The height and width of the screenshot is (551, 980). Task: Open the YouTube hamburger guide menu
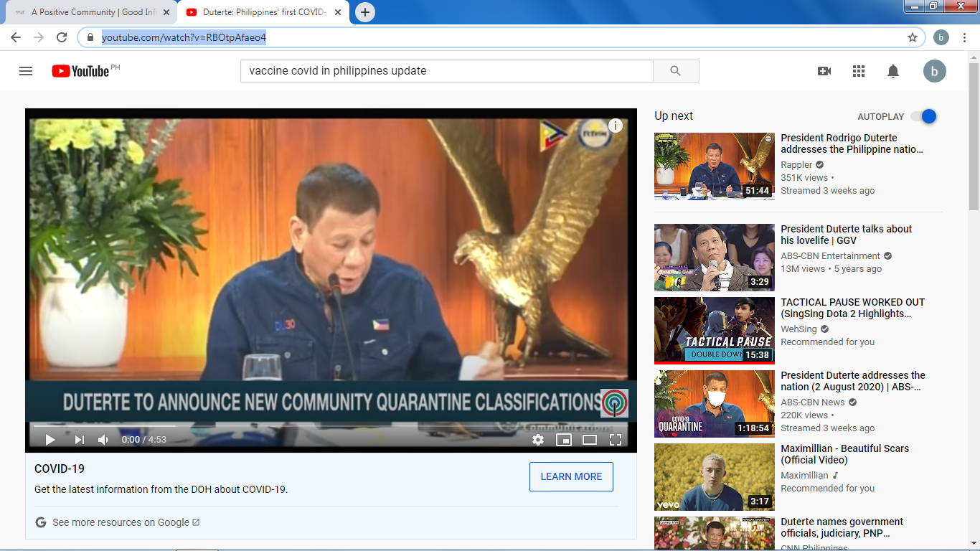tap(26, 71)
